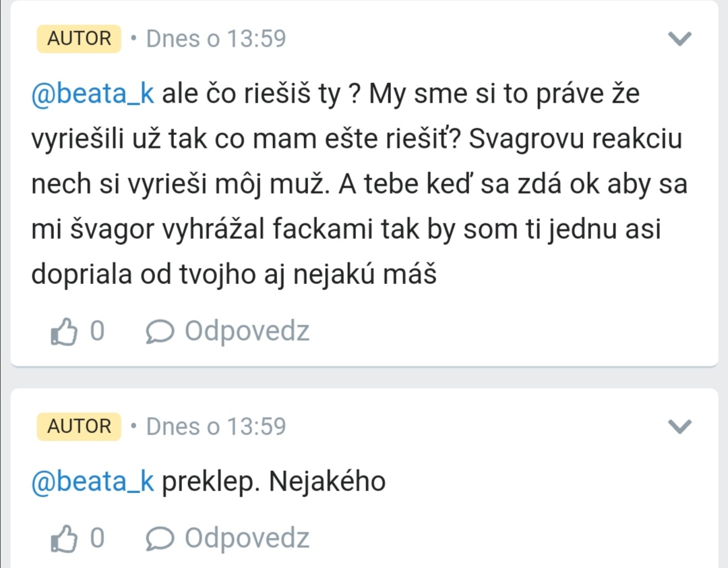The height and width of the screenshot is (568, 728).
Task: Open @beata_k mention in the first comment
Action: (x=93, y=94)
